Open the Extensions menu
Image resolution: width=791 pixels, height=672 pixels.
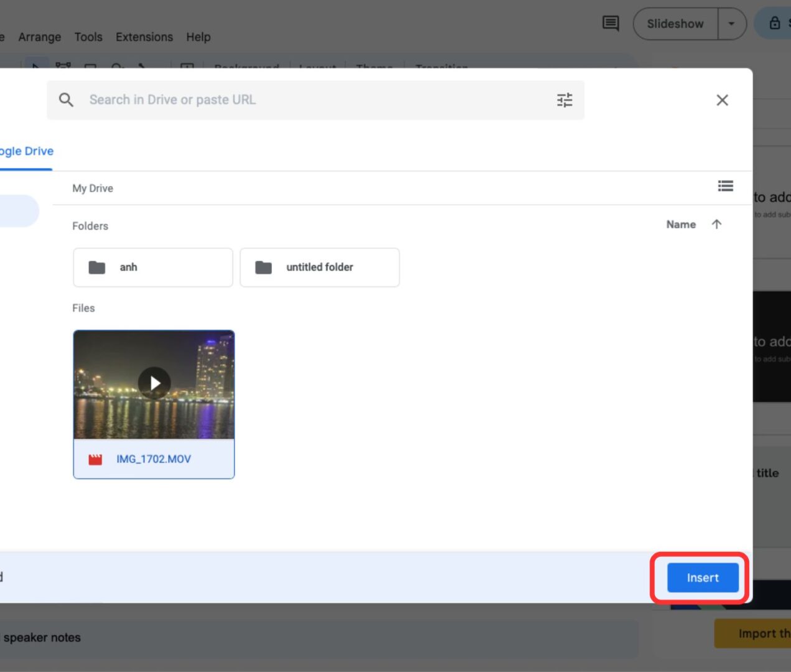click(x=144, y=37)
